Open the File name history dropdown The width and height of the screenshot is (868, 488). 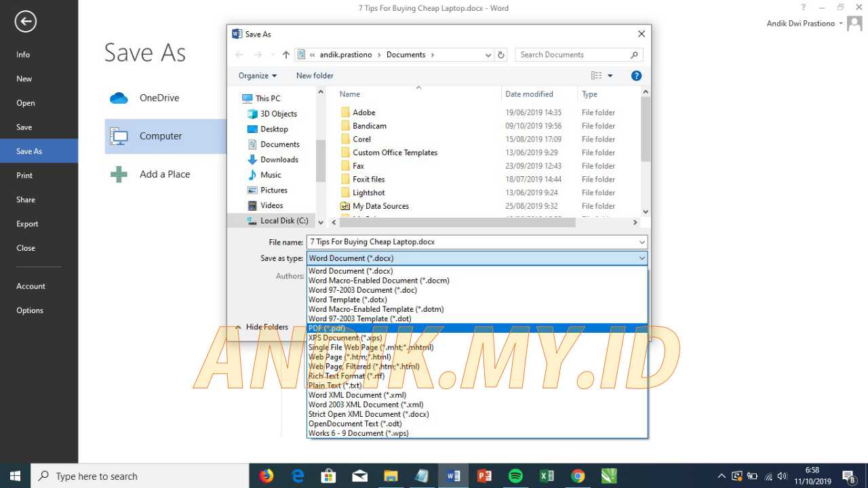point(642,242)
